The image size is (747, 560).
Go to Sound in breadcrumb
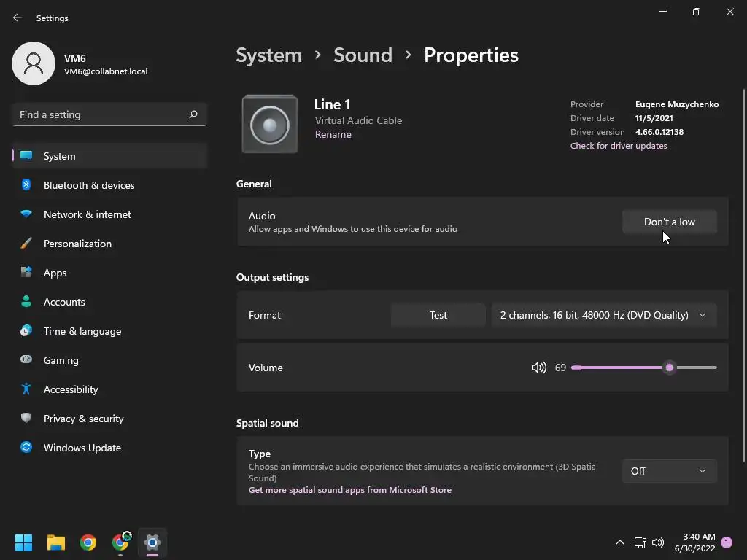click(363, 55)
